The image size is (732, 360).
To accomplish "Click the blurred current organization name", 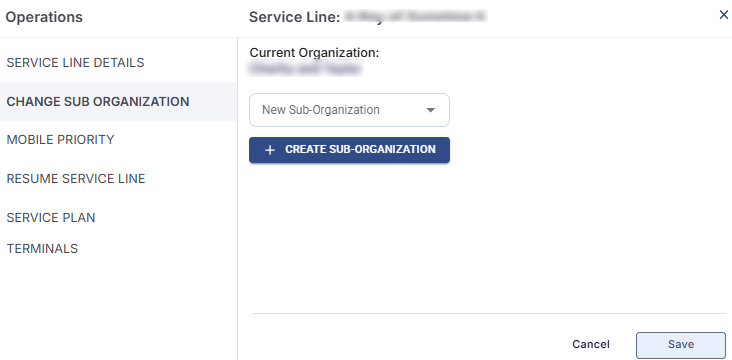I will 305,69.
